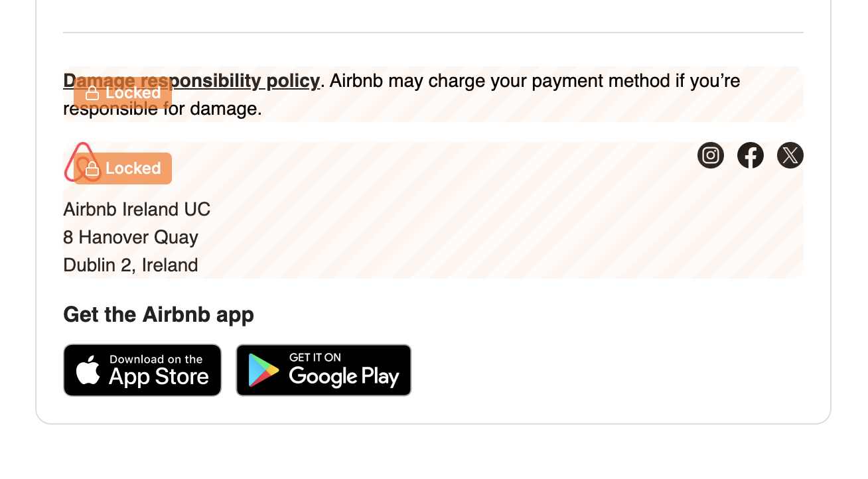Click the horizontal divider above damage policy

pos(433,33)
